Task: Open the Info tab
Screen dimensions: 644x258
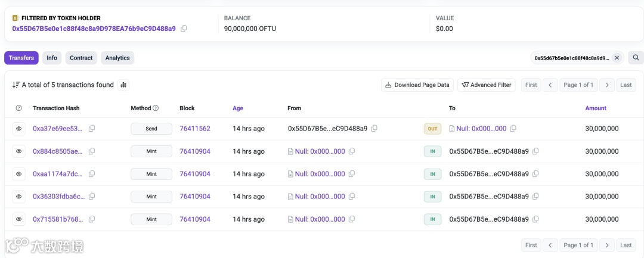Action: [x=52, y=58]
